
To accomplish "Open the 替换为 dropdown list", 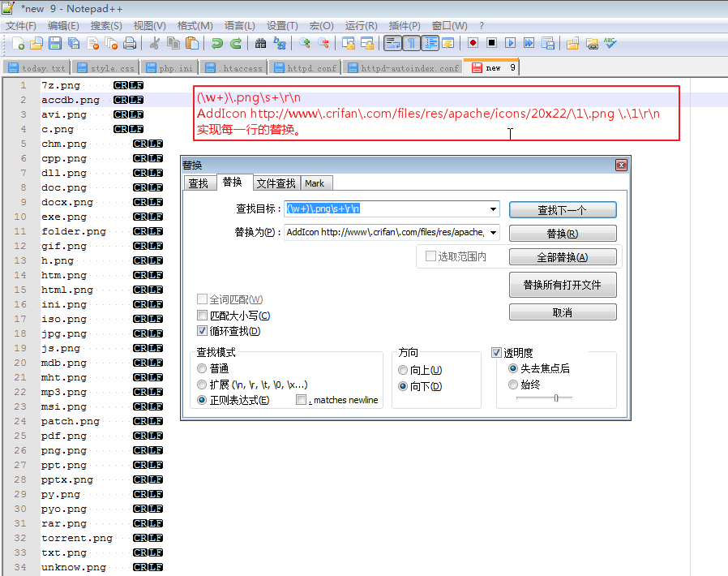I will (x=492, y=234).
